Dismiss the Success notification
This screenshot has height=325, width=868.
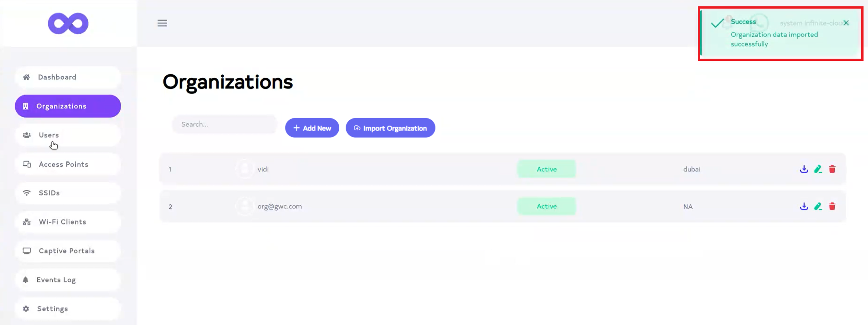pyautogui.click(x=846, y=23)
